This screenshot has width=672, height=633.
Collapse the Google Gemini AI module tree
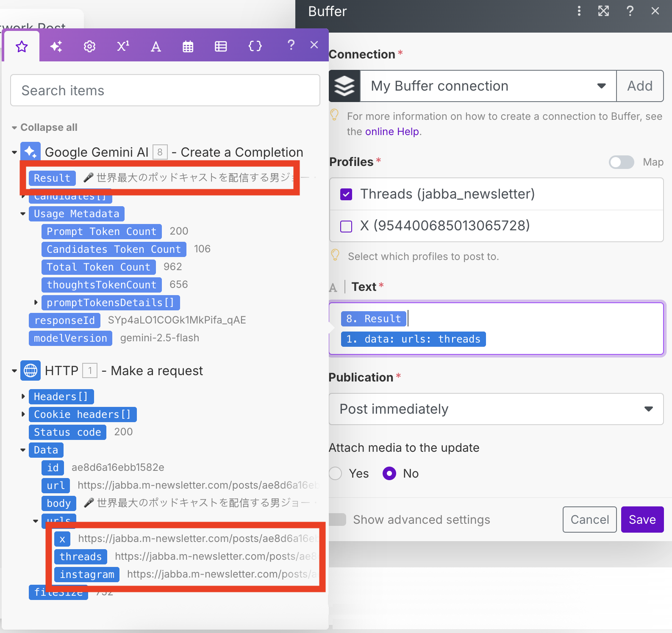pos(14,152)
